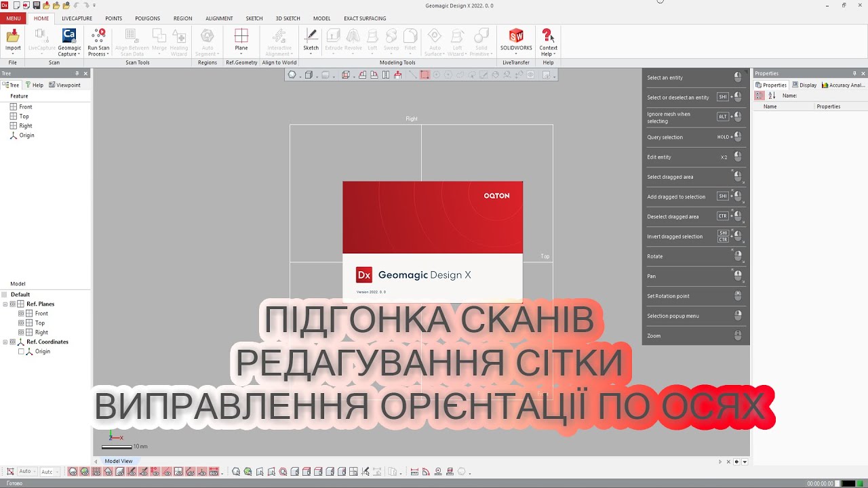This screenshot has width=868, height=488.
Task: Toggle visibility of Ref. Coordinates group
Action: 12,342
